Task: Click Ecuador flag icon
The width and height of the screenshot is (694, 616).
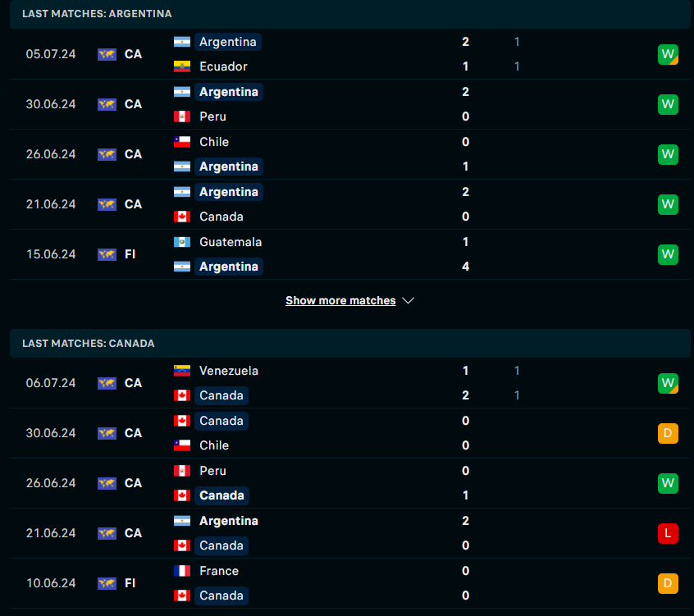Action: 182,66
